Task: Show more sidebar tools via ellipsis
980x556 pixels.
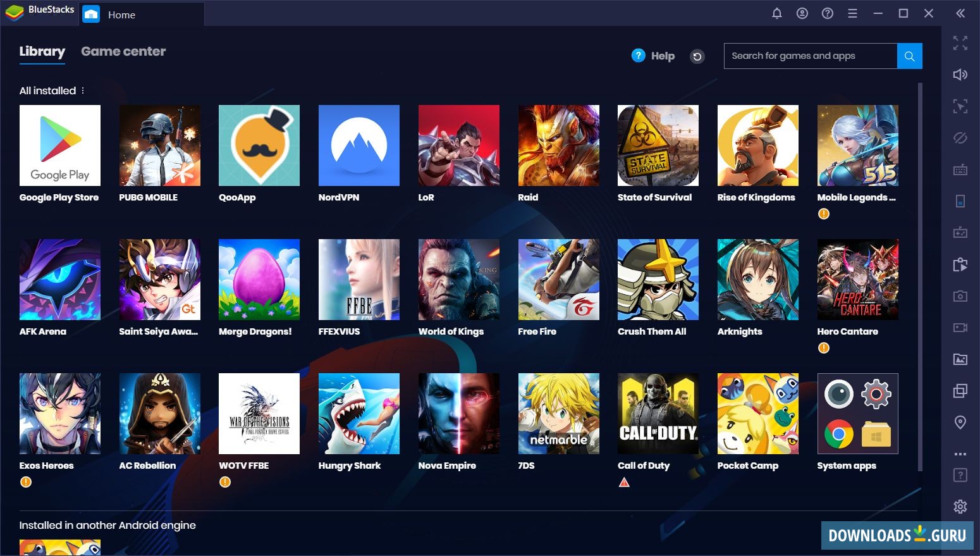Action: tap(960, 454)
